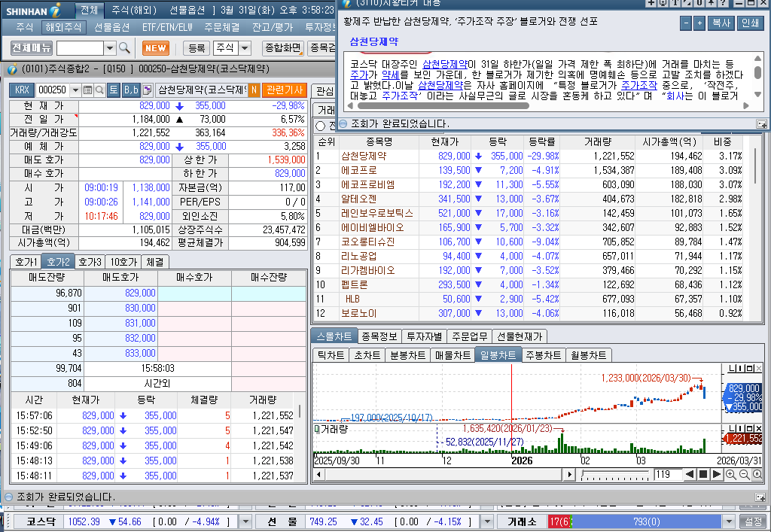Click the 토 icon button in stock header

coord(114,90)
